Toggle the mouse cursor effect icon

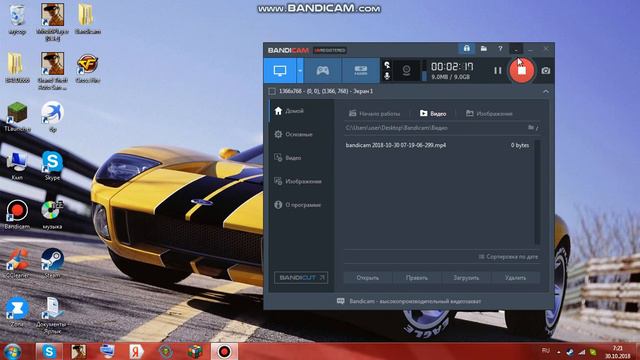click(387, 65)
